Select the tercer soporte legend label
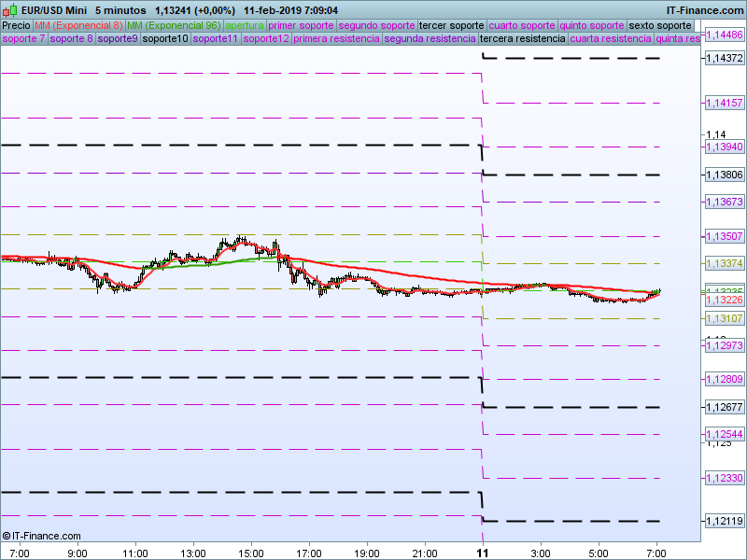Image resolution: width=747 pixels, height=560 pixels. click(452, 25)
